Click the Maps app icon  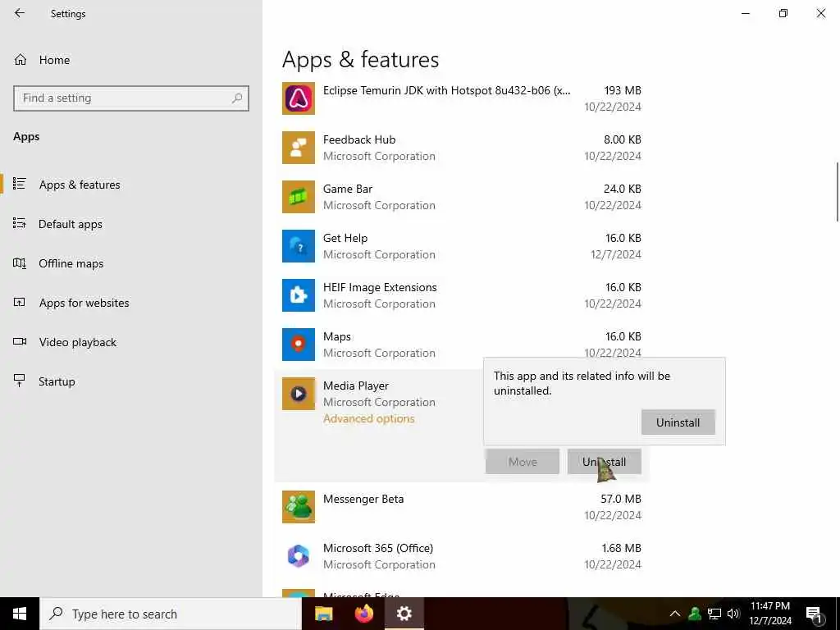[299, 345]
